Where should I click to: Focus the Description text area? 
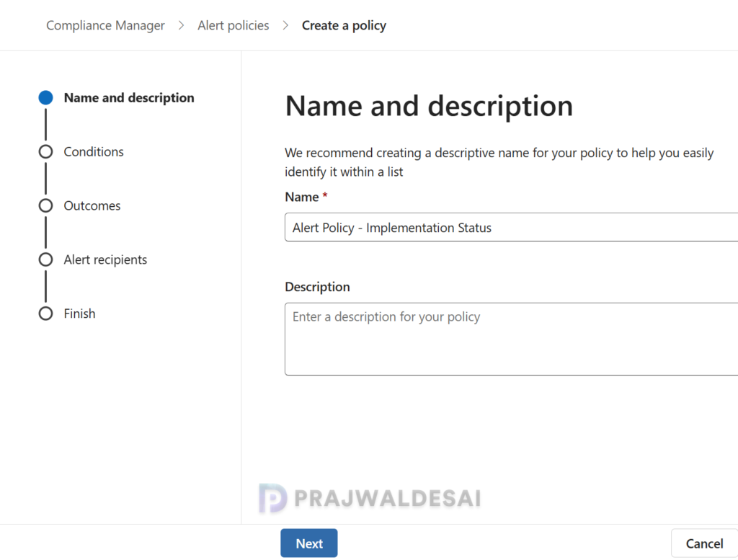(x=511, y=339)
